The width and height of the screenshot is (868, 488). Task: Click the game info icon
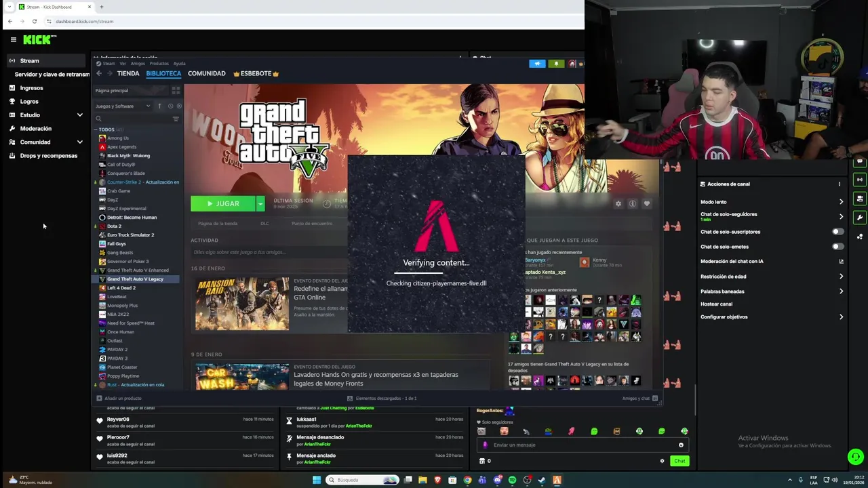[633, 204]
